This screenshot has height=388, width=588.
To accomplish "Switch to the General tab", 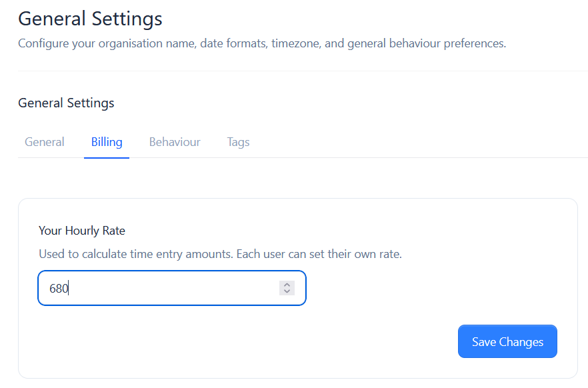I will pos(44,142).
